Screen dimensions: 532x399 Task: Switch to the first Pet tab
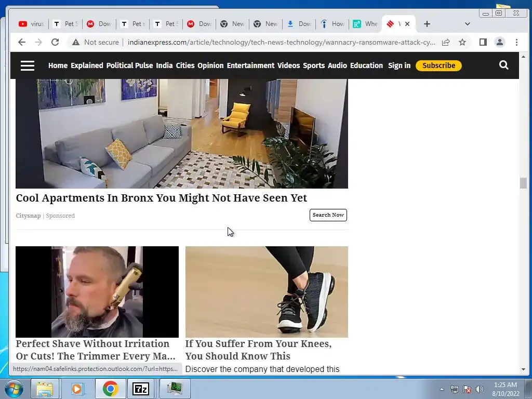(65, 24)
